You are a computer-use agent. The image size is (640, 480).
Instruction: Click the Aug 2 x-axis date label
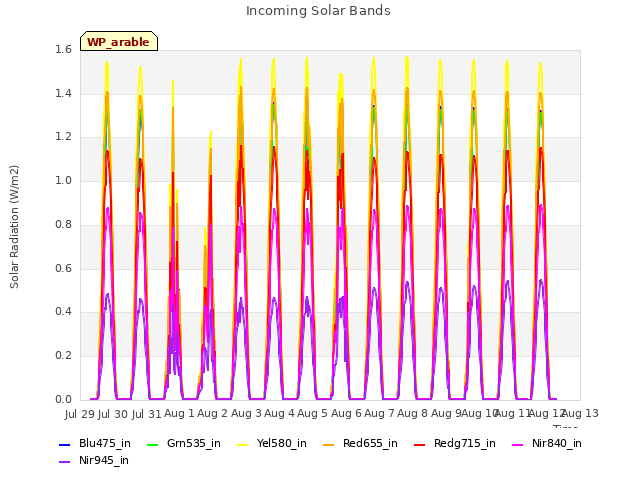(x=212, y=413)
